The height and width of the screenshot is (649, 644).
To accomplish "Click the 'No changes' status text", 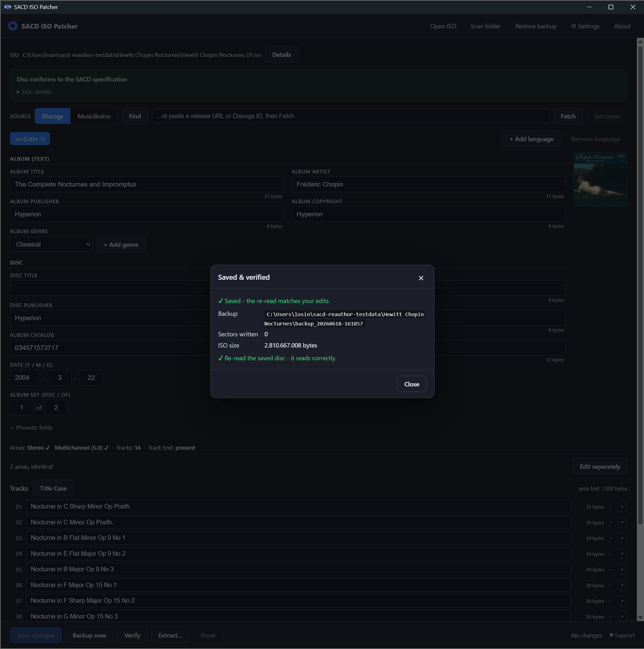I will click(x=586, y=635).
